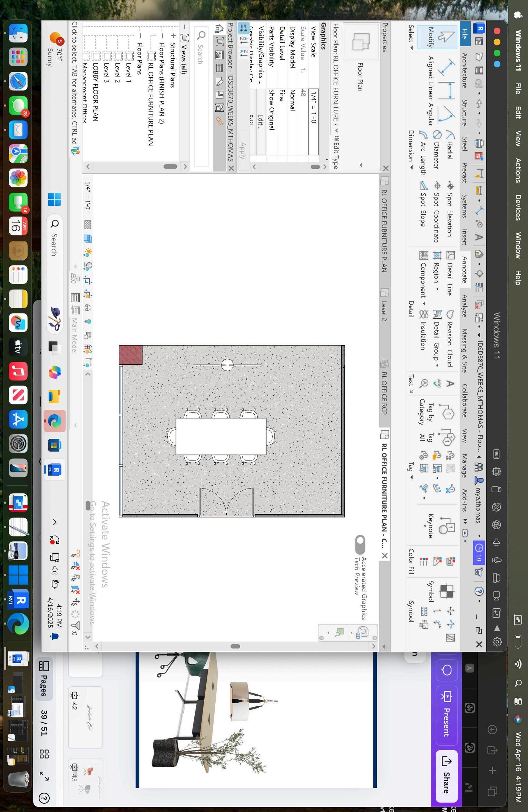
Task: Select the Arc Length dimension tool
Action: tap(423, 153)
